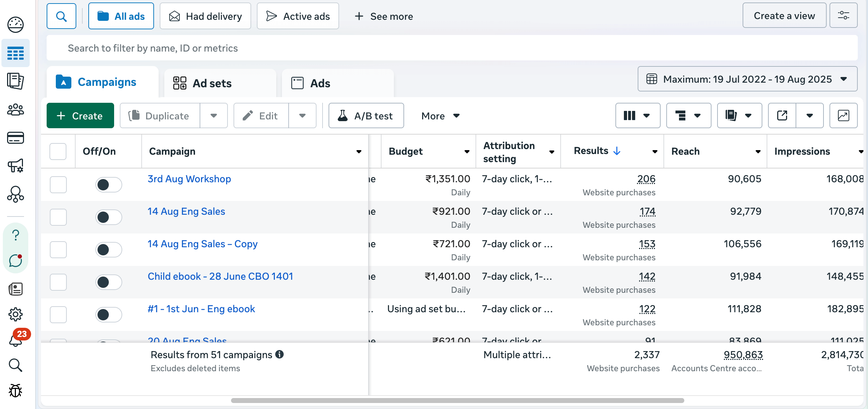
Task: Click the green Create button
Action: (80, 115)
